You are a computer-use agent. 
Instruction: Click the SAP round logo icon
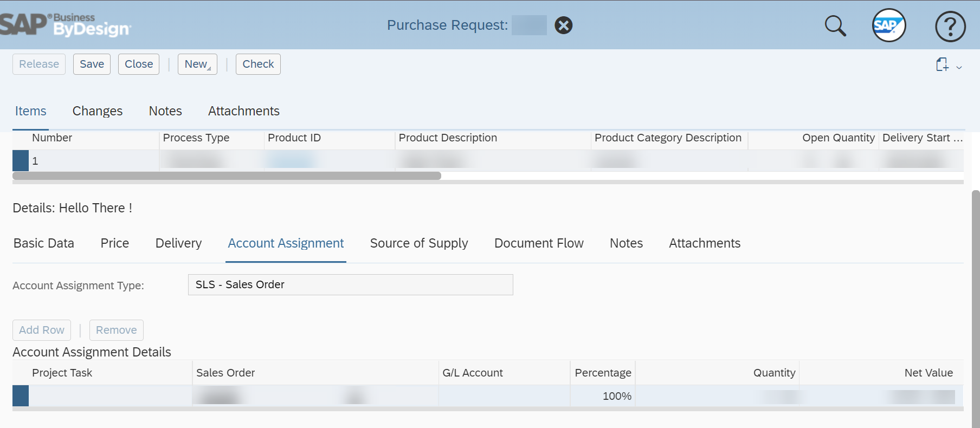pos(888,25)
